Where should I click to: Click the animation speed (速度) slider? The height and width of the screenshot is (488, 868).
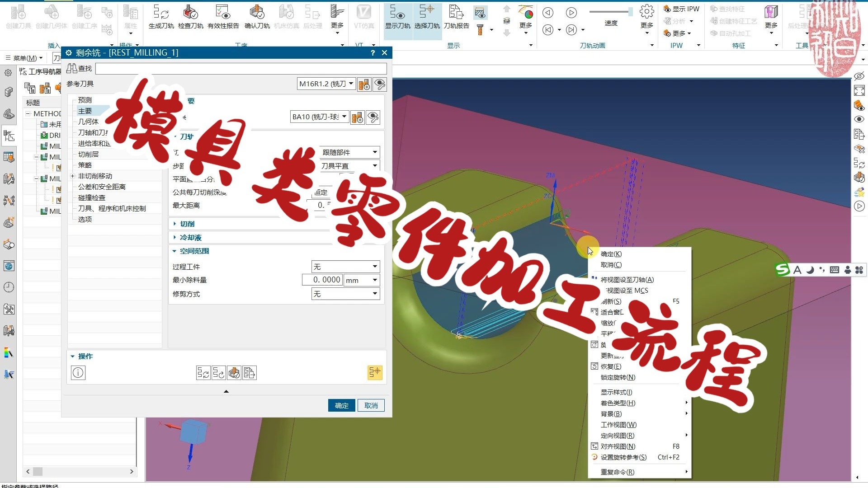pyautogui.click(x=611, y=12)
